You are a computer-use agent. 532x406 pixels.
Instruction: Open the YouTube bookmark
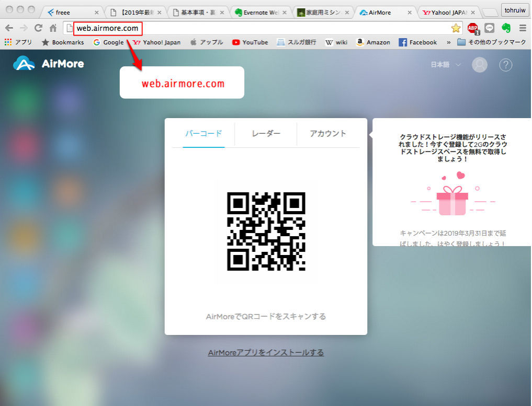point(250,42)
